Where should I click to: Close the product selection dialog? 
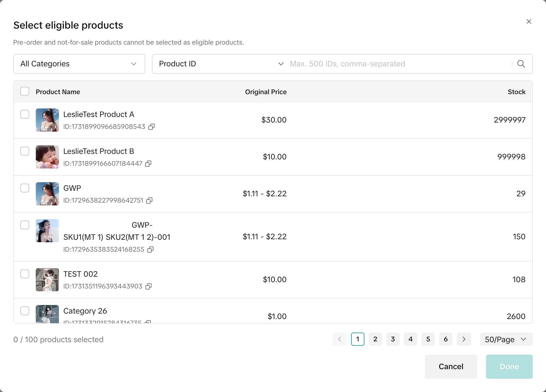(529, 21)
